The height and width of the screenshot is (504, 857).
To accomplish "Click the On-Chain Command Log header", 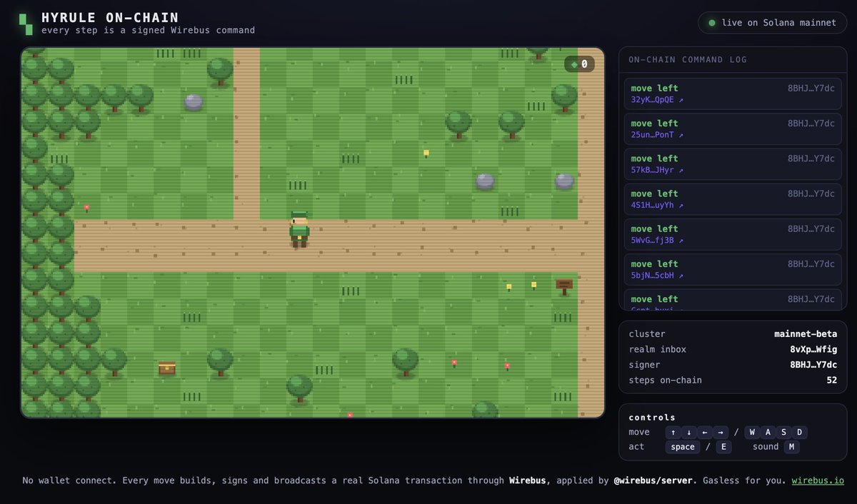I will (688, 60).
